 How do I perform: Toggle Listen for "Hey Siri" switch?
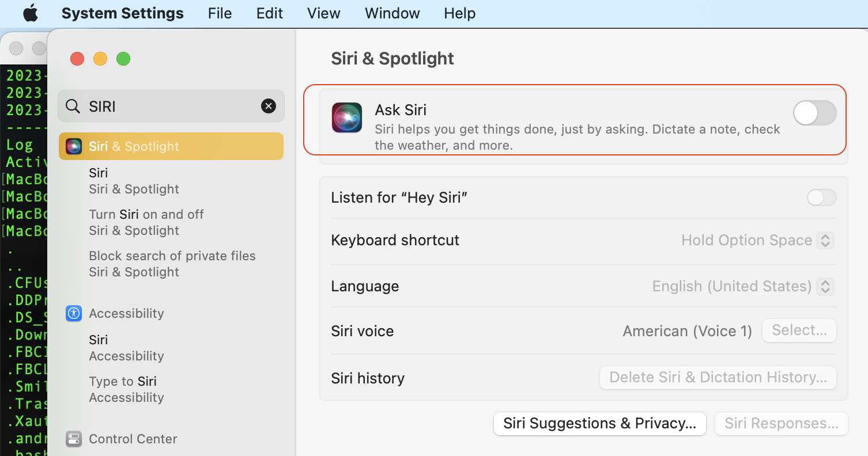coord(821,197)
